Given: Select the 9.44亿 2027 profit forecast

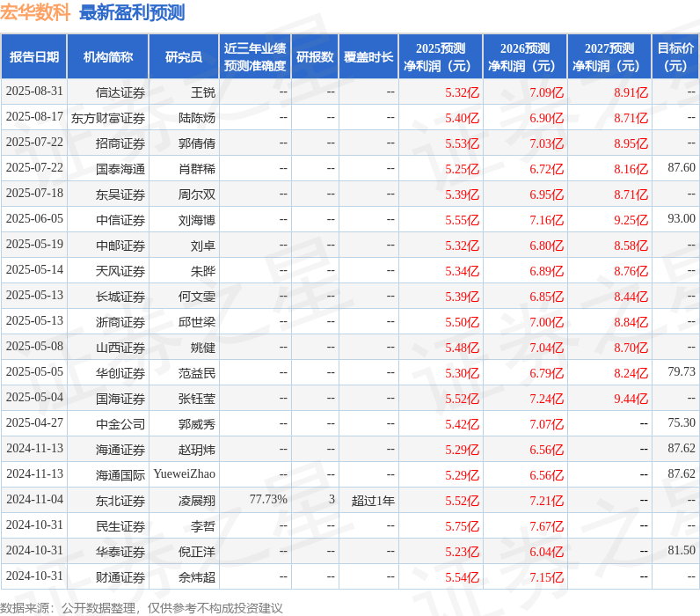Looking at the screenshot, I should 631,399.
